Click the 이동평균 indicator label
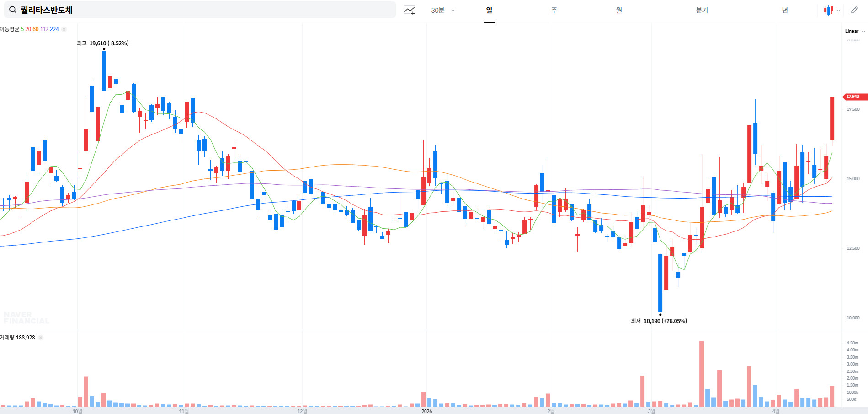The height and width of the screenshot is (414, 868). [x=10, y=29]
